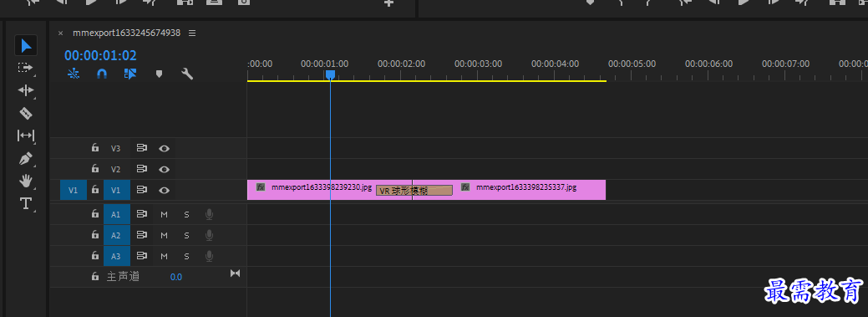The height and width of the screenshot is (317, 868).
Task: Mute the A1 audio track
Action: tap(164, 214)
